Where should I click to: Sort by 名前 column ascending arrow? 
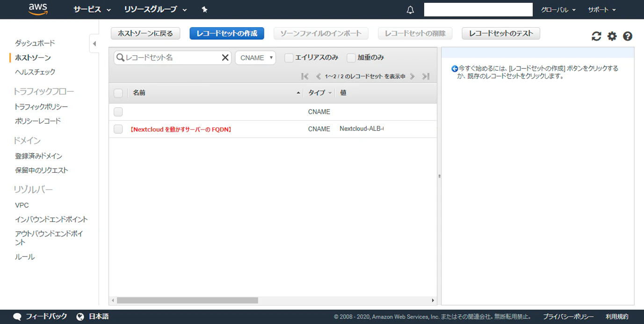[x=298, y=93]
